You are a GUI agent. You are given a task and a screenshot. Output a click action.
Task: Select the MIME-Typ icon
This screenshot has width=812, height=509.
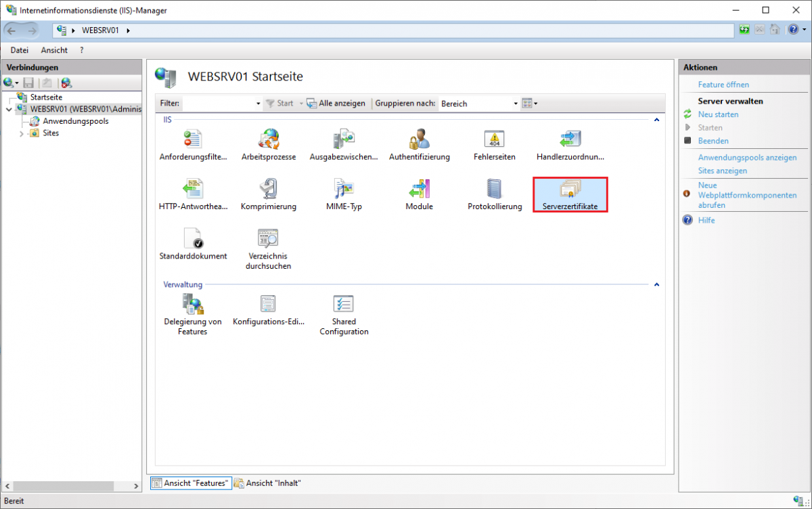point(344,190)
